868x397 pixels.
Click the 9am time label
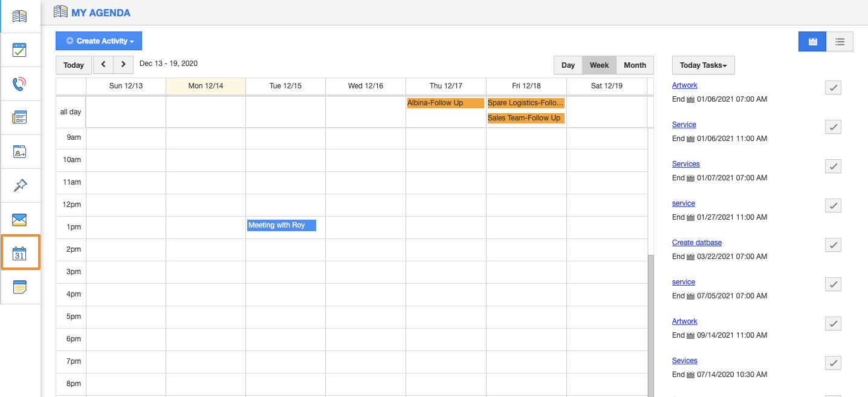(x=73, y=137)
